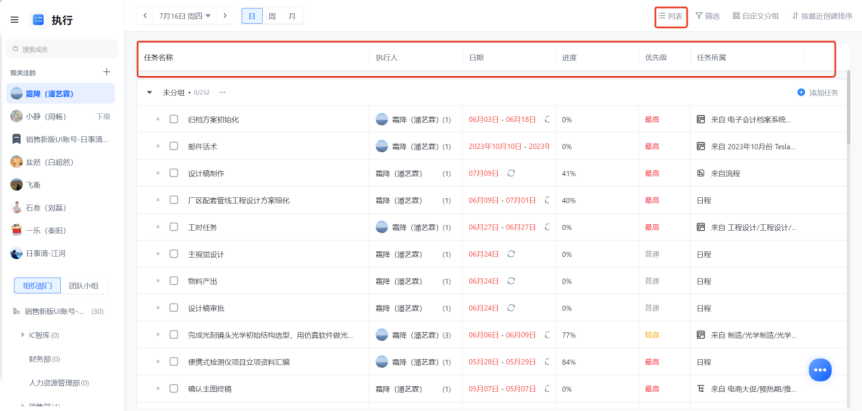
Task: Click the 41% progress value
Action: click(569, 173)
